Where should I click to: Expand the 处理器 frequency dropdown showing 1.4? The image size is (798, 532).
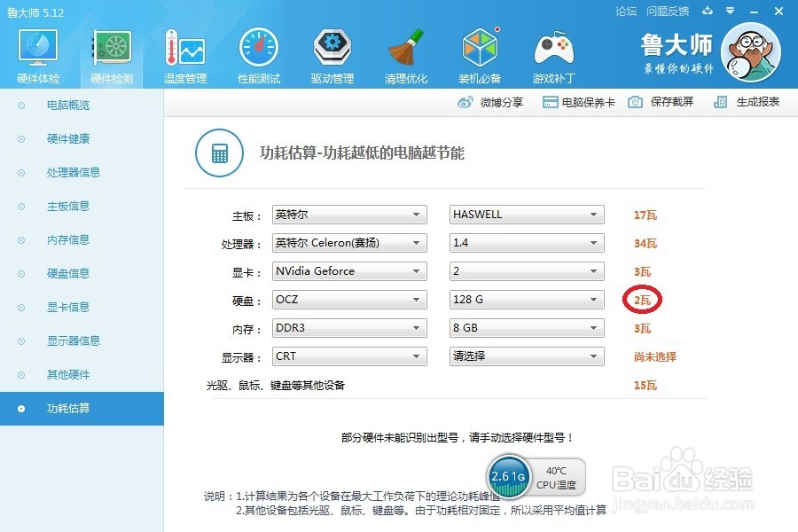[527, 243]
